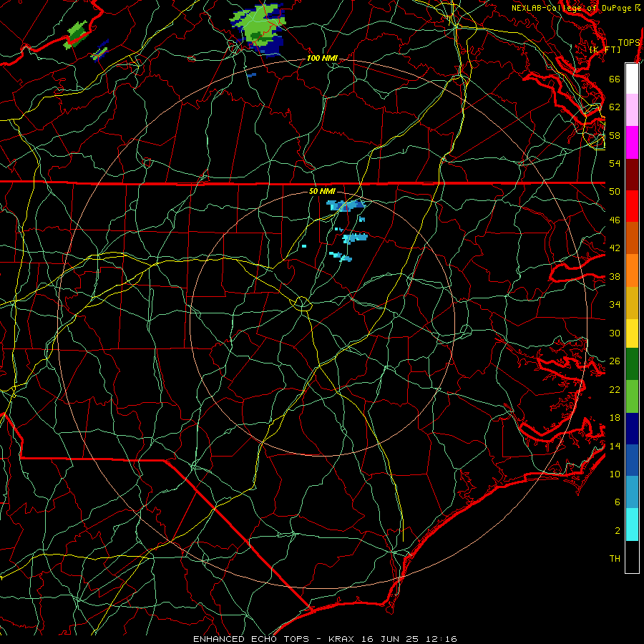Click the legend value '30'
644x644 pixels.
(x=615, y=333)
